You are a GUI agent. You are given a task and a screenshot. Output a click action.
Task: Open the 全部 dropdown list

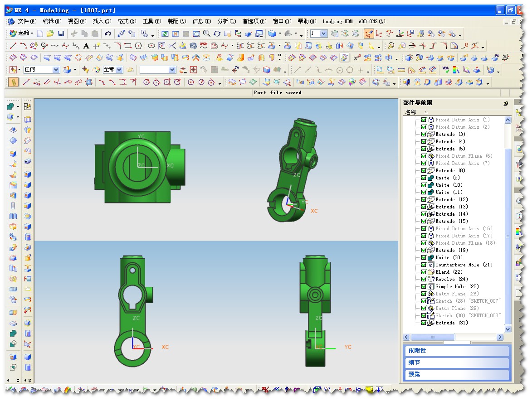(x=119, y=70)
